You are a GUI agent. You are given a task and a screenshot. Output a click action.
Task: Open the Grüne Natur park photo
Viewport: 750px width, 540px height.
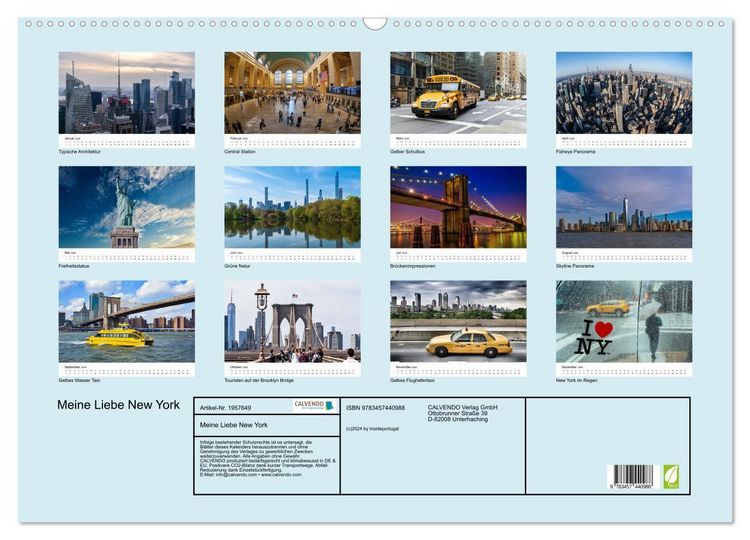292,207
